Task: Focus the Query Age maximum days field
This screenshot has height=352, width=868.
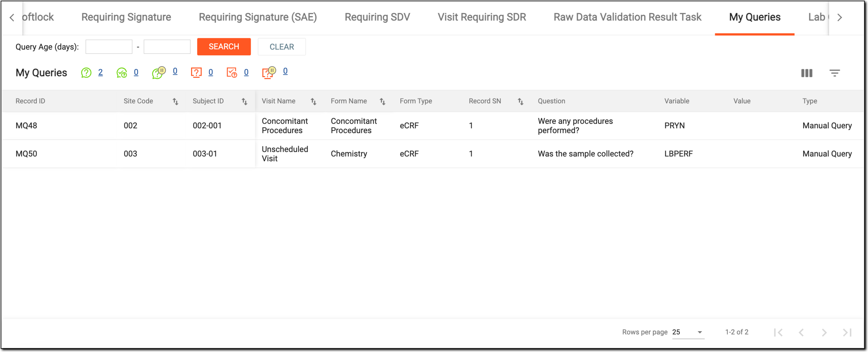Action: coord(167,47)
